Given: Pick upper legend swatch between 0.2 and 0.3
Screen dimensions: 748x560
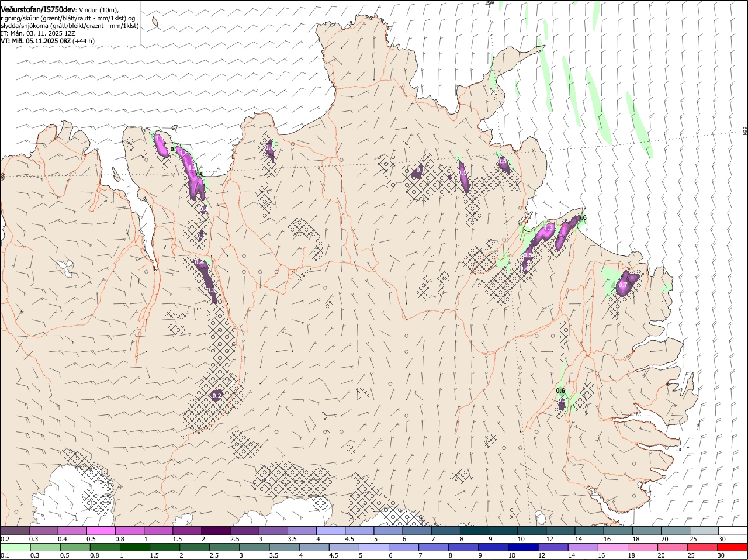Looking at the screenshot, I should coord(15,531).
